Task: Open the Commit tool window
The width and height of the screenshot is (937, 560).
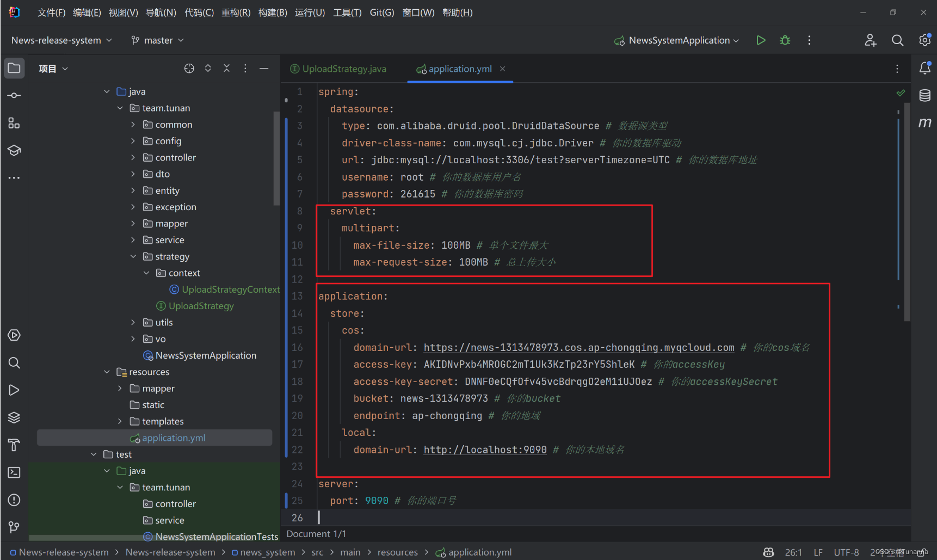Action: (x=14, y=95)
